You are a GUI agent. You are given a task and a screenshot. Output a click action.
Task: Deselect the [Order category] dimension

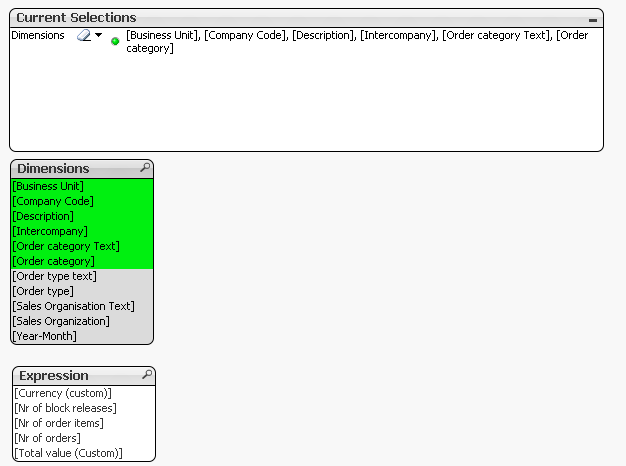pyautogui.click(x=82, y=261)
